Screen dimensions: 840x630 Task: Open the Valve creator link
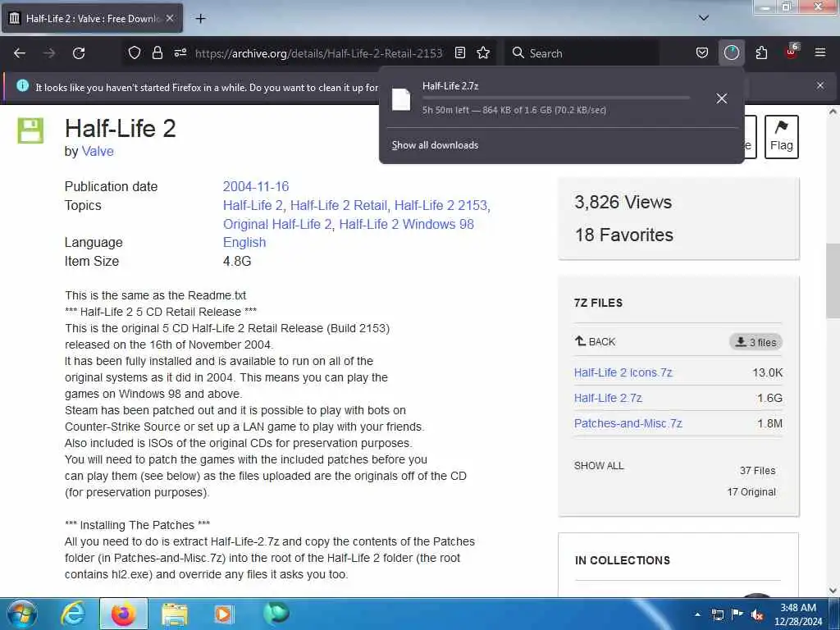pyautogui.click(x=98, y=151)
